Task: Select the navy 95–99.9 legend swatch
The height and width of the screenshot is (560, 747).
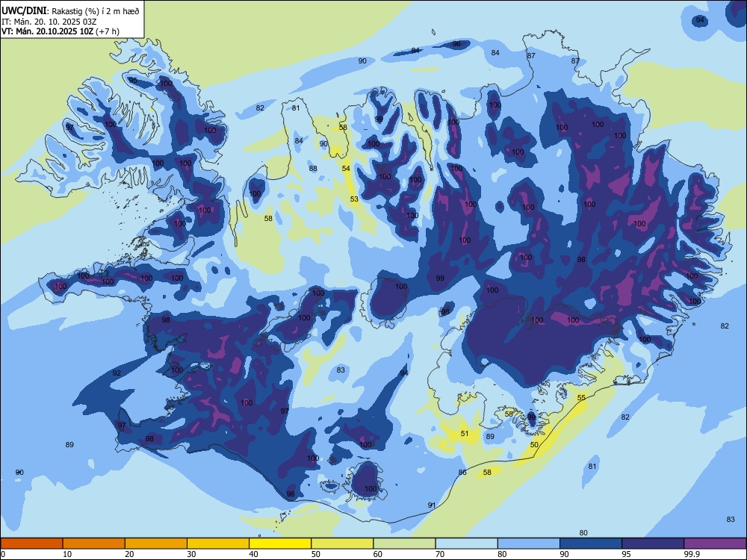Action: pyautogui.click(x=653, y=544)
